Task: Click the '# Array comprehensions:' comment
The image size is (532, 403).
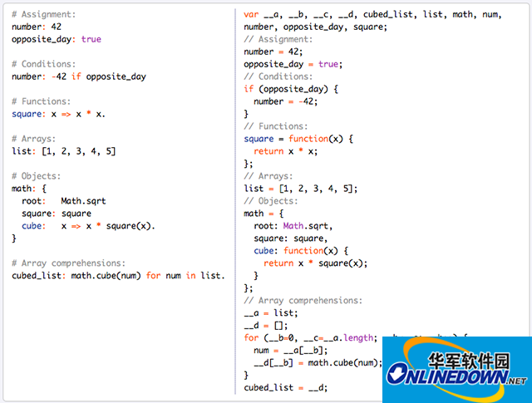Action: pyautogui.click(x=68, y=263)
